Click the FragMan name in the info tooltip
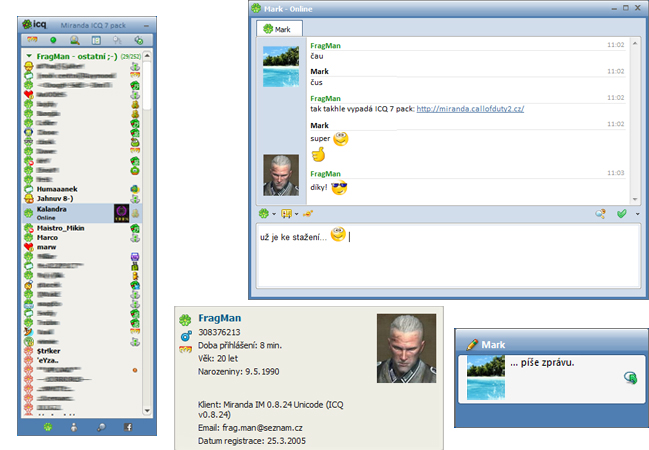649x450 pixels. tap(219, 318)
